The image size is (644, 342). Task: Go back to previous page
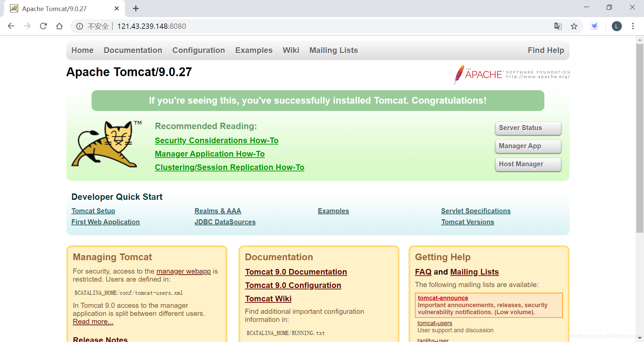tap(11, 26)
